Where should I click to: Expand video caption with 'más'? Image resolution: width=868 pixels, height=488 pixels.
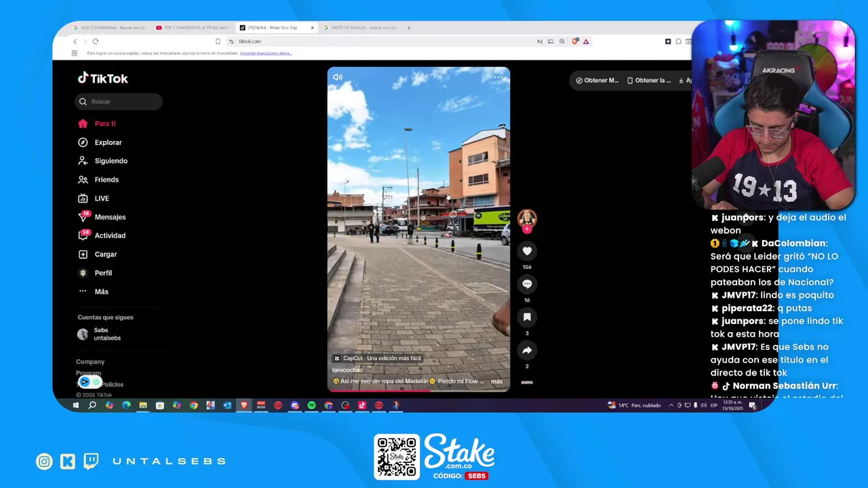tap(497, 382)
